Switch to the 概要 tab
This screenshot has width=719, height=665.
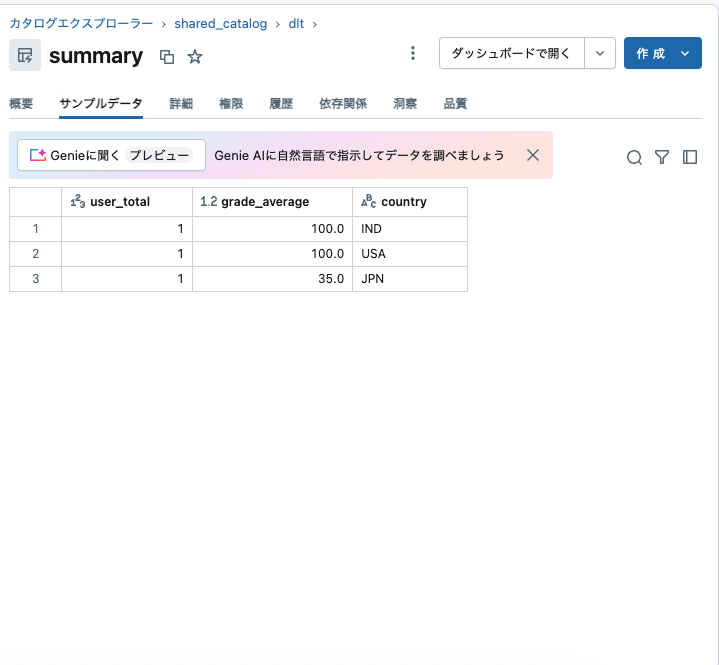[21, 104]
